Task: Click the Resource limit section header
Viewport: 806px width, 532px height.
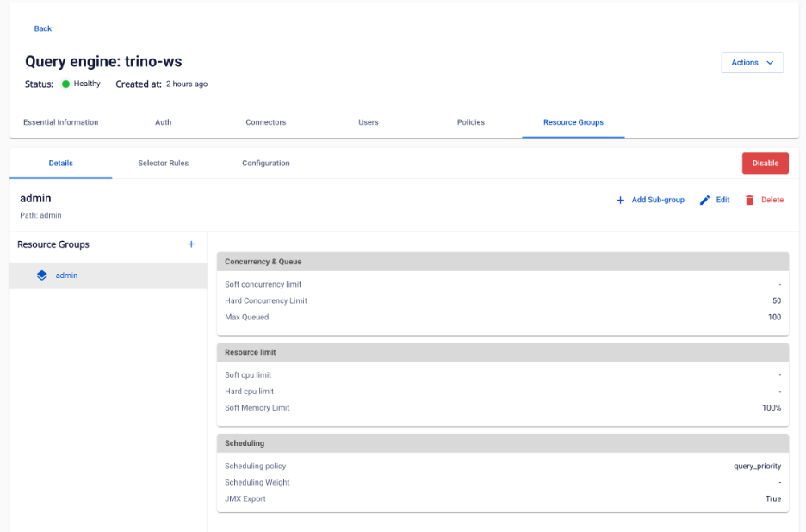Action: click(503, 353)
